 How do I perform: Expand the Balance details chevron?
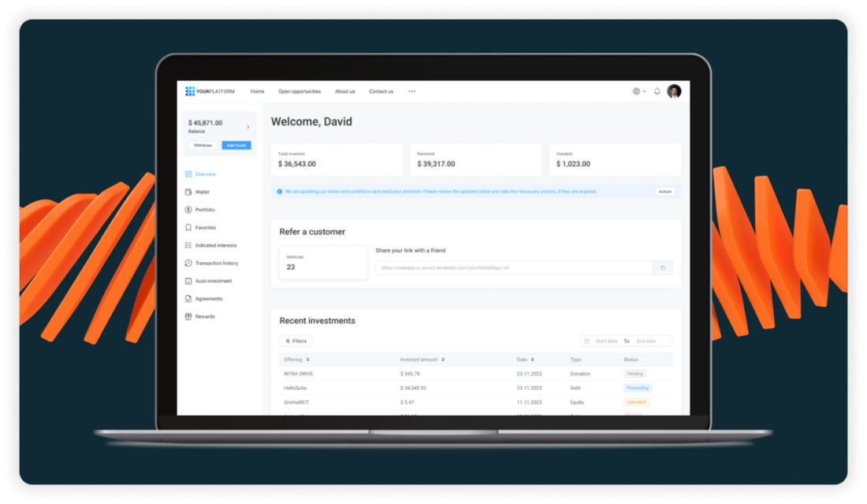247,125
